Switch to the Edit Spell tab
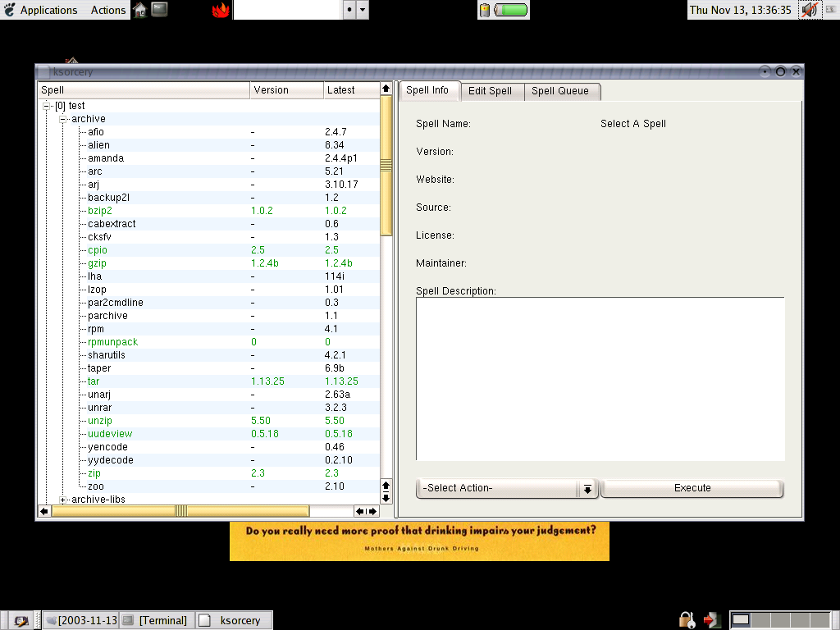 point(490,91)
